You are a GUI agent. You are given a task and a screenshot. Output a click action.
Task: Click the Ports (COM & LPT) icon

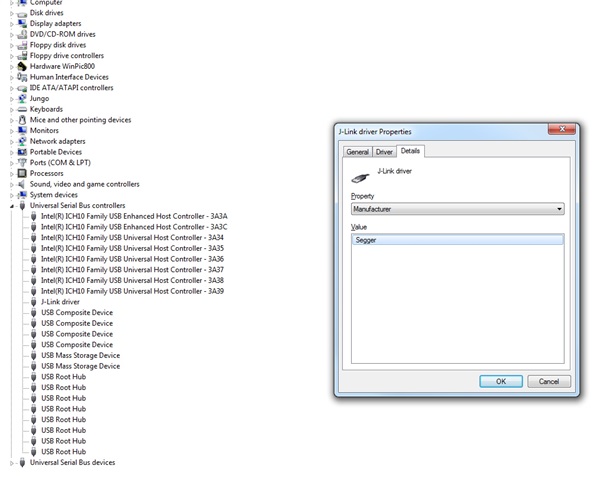[22, 163]
